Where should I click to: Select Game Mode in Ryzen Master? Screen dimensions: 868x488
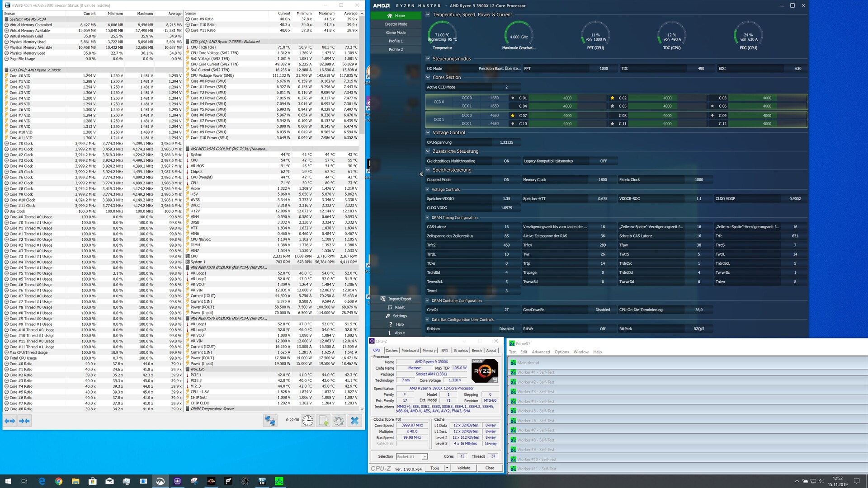[x=396, y=33]
